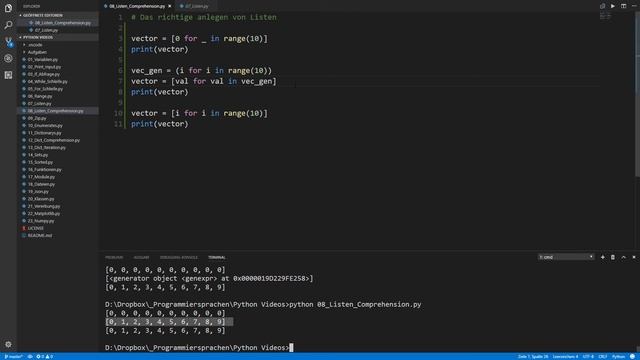Open README.md in the file tree
This screenshot has width=640, height=360.
click(58, 236)
